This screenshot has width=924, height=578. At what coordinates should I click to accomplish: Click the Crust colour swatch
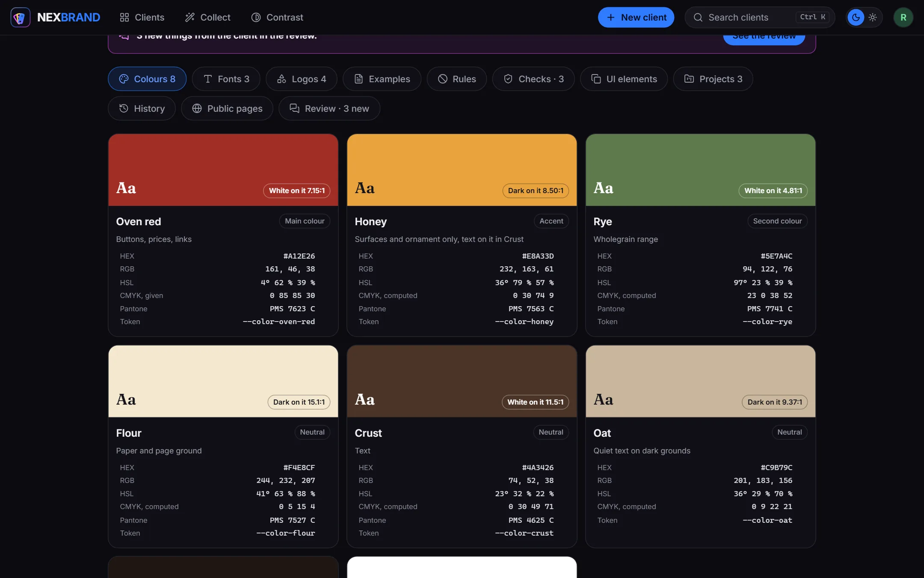click(462, 381)
